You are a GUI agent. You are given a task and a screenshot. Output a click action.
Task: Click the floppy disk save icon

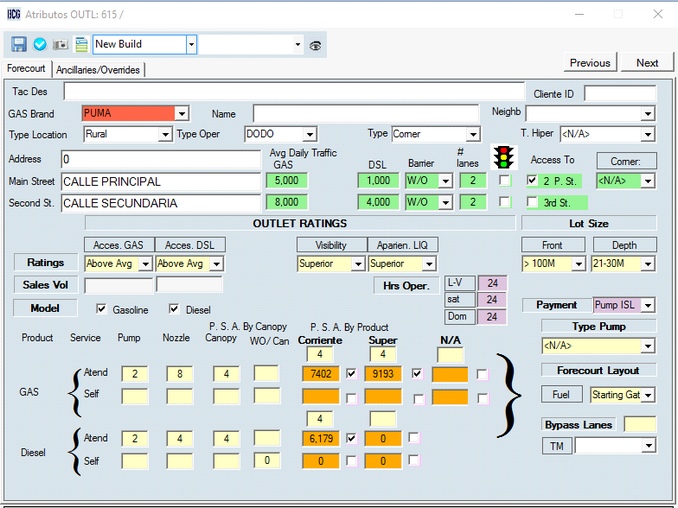(19, 45)
